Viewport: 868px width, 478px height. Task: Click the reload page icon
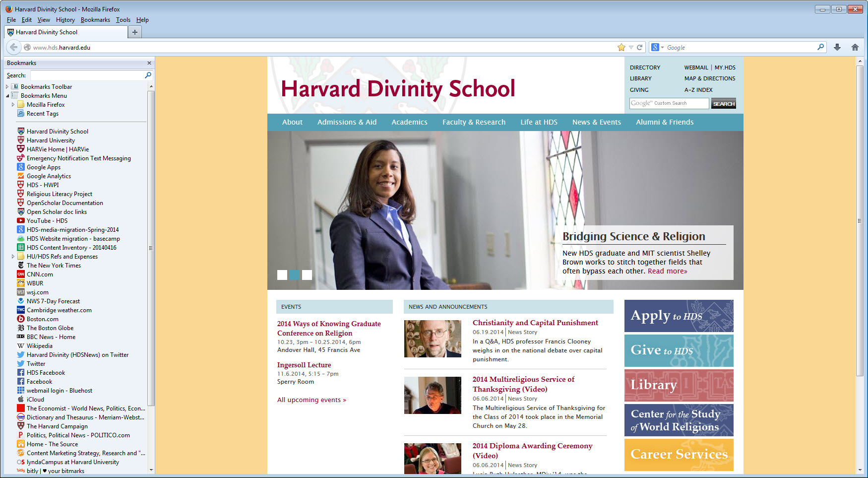click(x=639, y=47)
